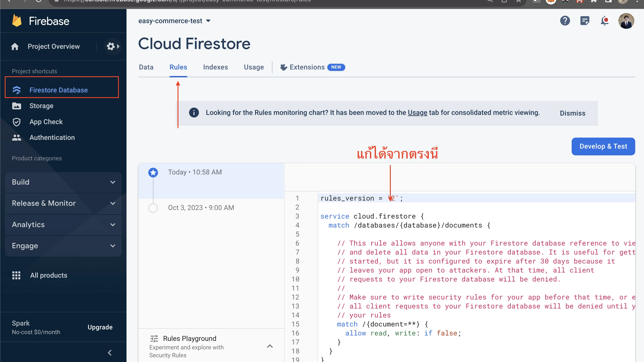Click line number 16 in the gutter

(x=295, y=333)
